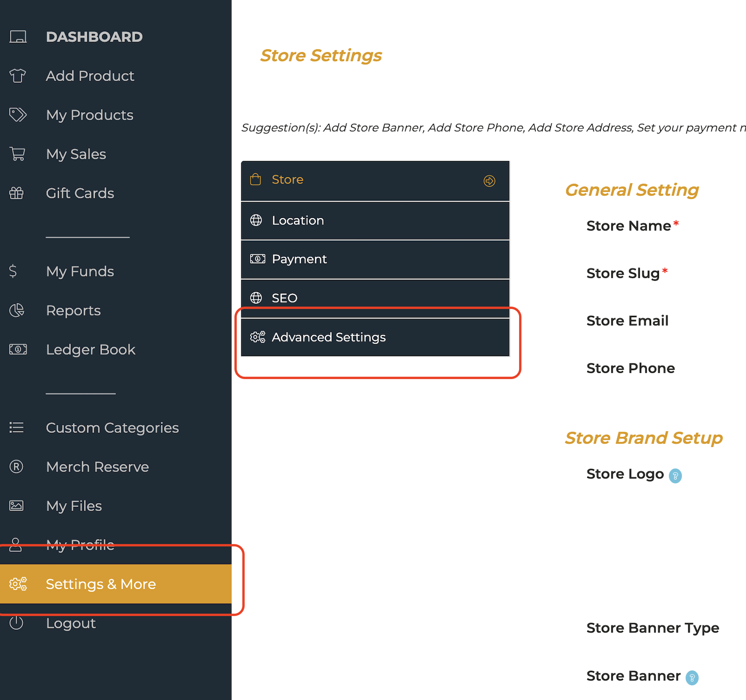This screenshot has height=700, width=746.
Task: Switch to the Payment settings tab
Action: pos(375,260)
